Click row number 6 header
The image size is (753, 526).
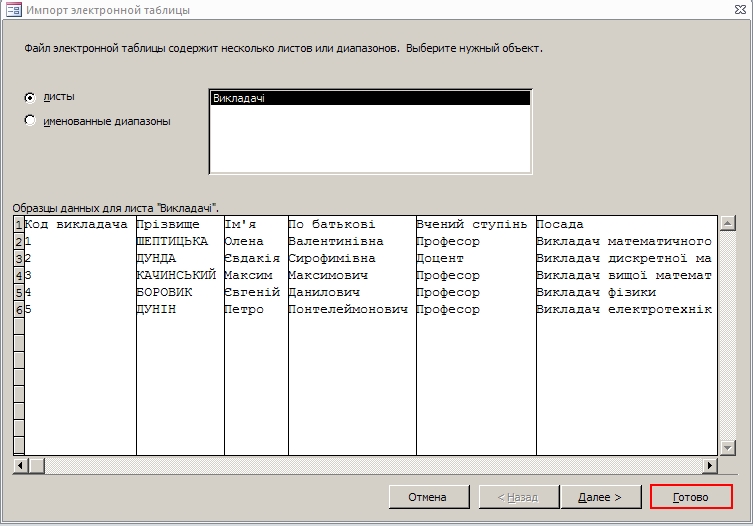click(19, 310)
